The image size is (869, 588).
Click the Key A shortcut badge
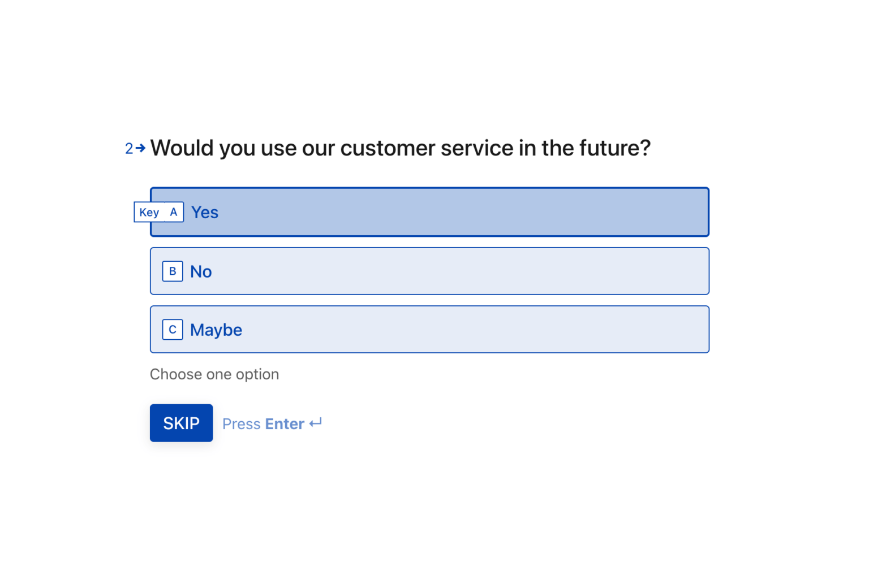click(158, 212)
